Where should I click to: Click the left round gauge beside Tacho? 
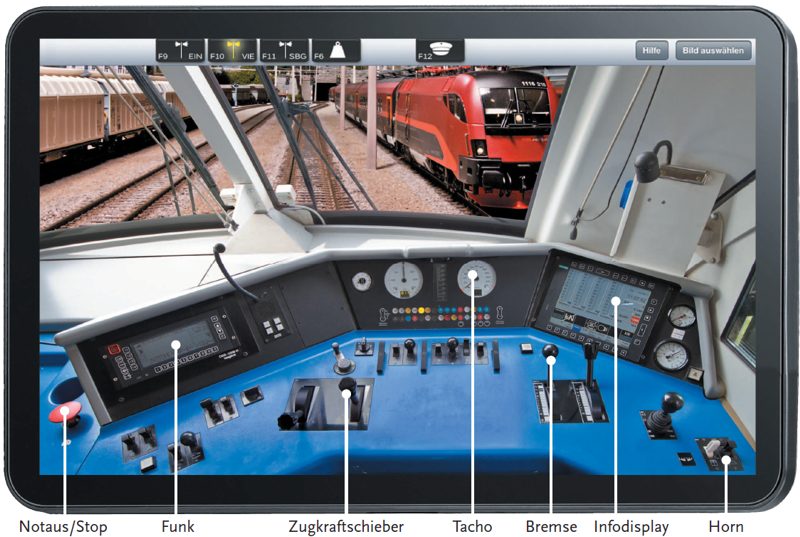point(403,280)
